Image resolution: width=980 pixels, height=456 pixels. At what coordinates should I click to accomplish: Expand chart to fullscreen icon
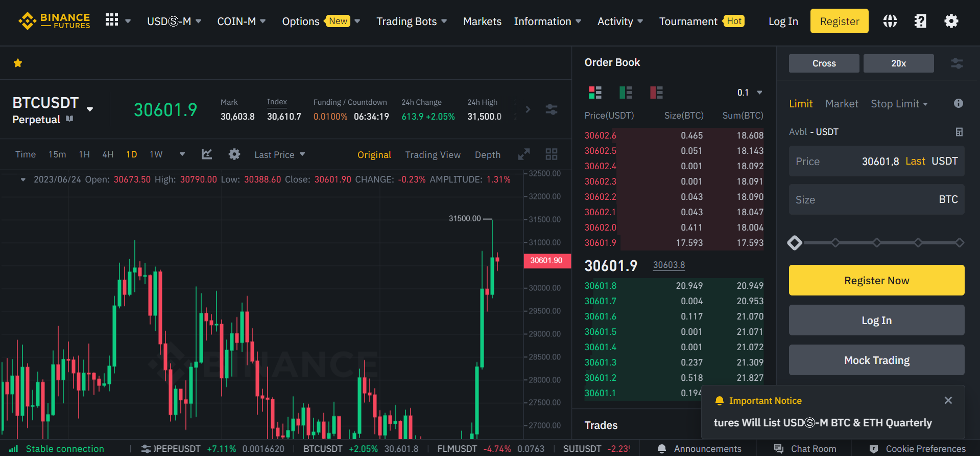[x=524, y=154]
